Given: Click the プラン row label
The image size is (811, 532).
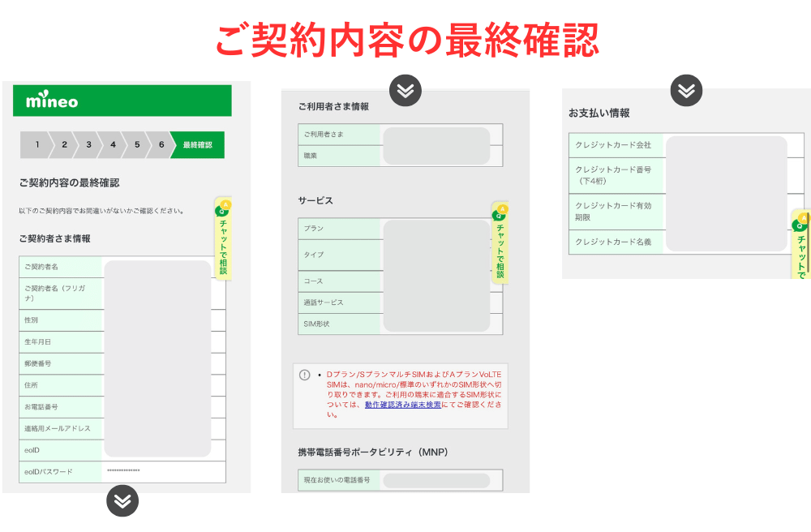Looking at the screenshot, I should point(314,229).
